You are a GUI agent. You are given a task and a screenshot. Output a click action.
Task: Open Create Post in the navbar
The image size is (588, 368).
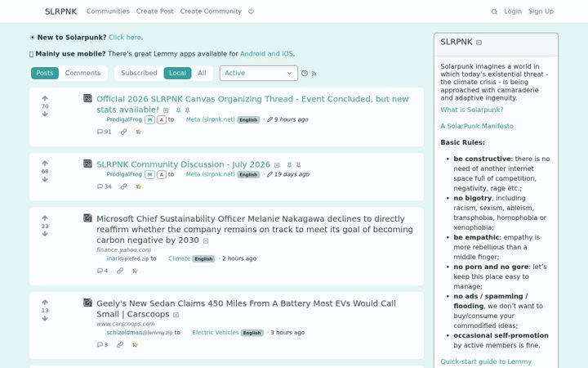click(155, 11)
